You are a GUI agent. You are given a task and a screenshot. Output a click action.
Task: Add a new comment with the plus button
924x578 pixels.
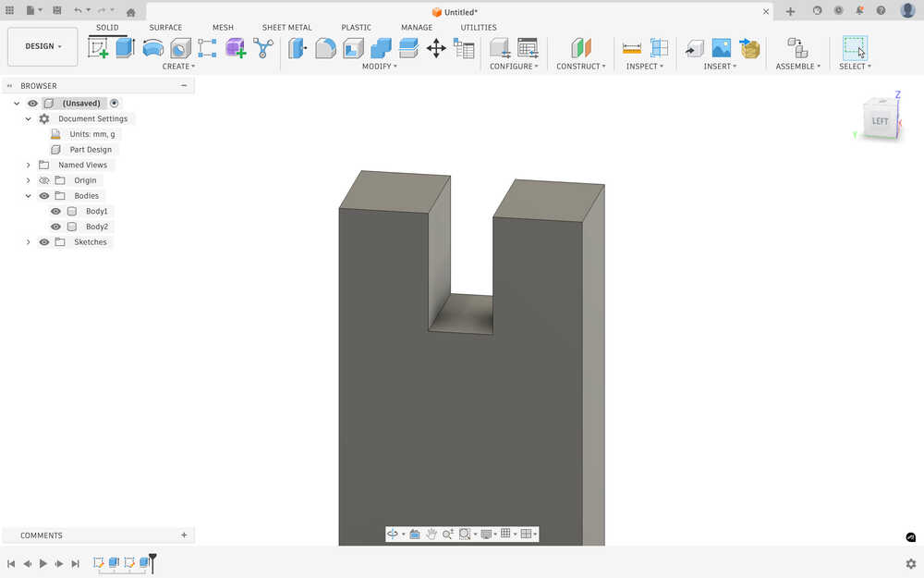(184, 535)
